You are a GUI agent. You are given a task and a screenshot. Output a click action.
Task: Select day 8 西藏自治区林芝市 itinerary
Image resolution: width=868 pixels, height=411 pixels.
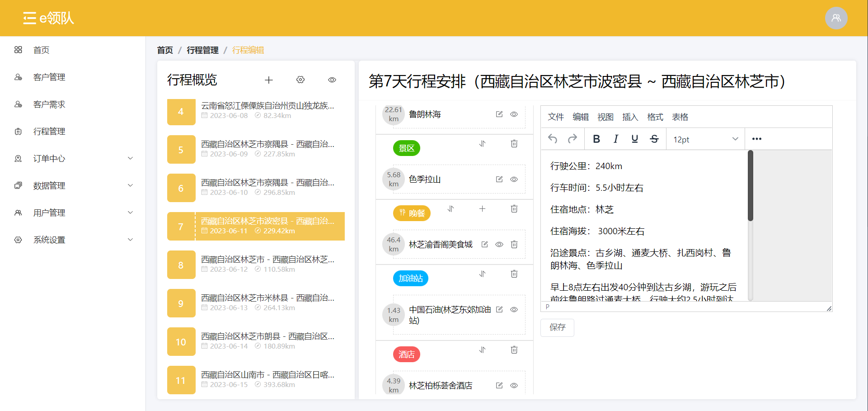(x=256, y=265)
